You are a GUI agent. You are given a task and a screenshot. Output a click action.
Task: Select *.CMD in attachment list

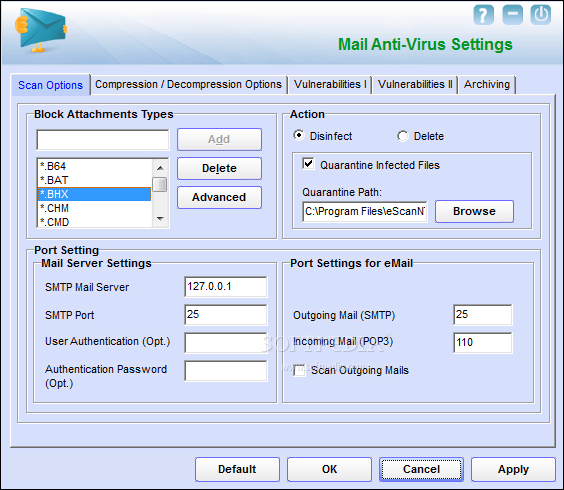tap(95, 222)
